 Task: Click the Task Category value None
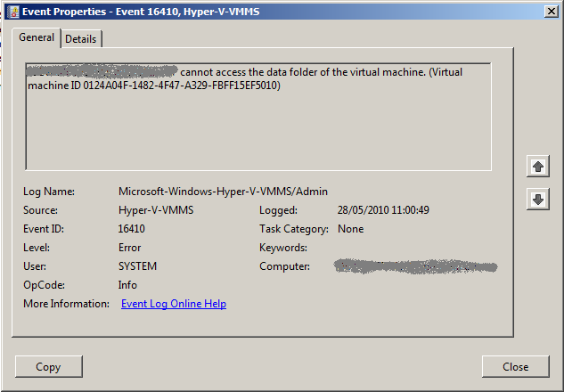350,229
